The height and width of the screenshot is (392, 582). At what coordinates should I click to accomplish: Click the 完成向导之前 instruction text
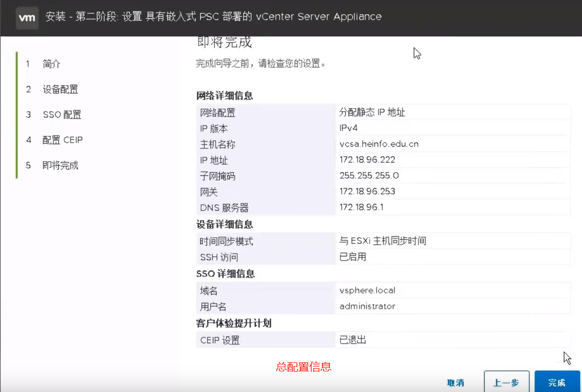[261, 64]
